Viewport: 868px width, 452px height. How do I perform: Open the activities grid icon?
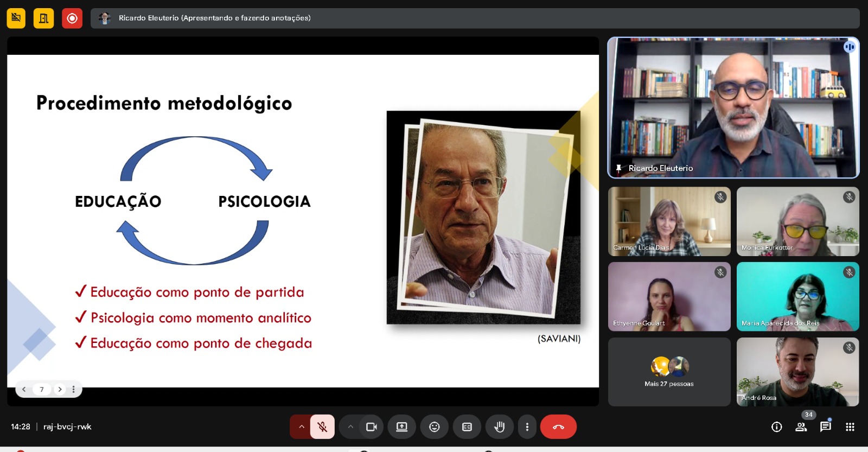pyautogui.click(x=850, y=427)
